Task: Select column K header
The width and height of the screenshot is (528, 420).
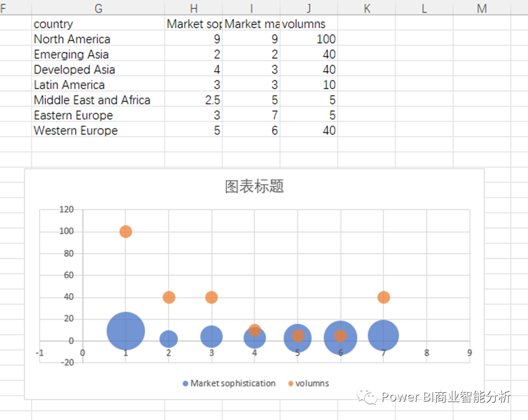Action: 367,8
